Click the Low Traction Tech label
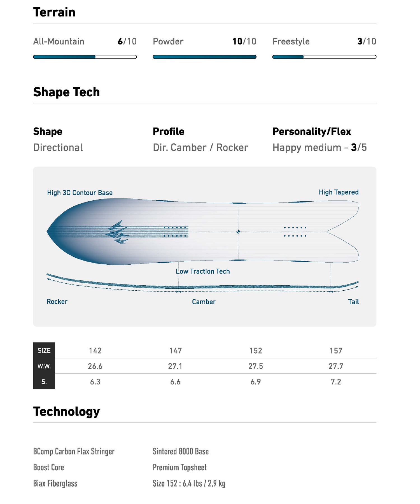The width and height of the screenshot is (420, 504). point(203,271)
